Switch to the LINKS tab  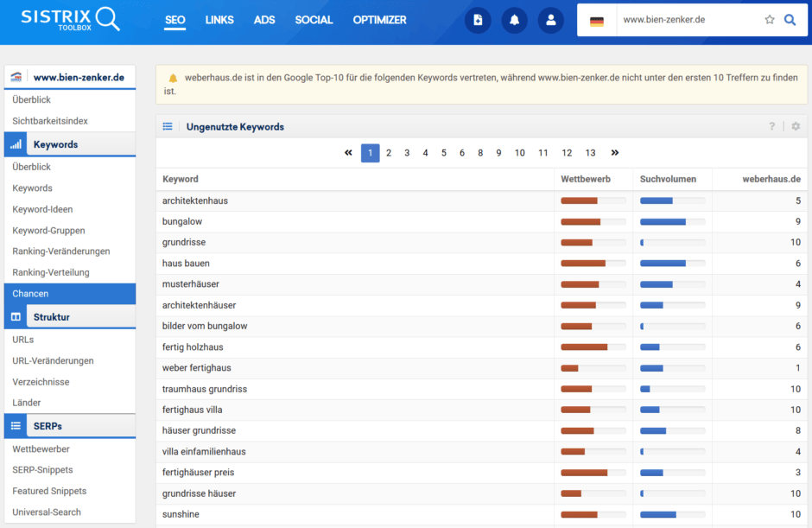[x=219, y=20]
